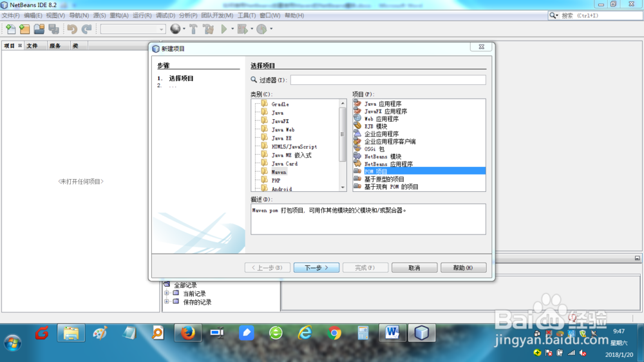Select the Java ME 嵌入式 category
The width and height of the screenshot is (644, 362).
pos(291,155)
